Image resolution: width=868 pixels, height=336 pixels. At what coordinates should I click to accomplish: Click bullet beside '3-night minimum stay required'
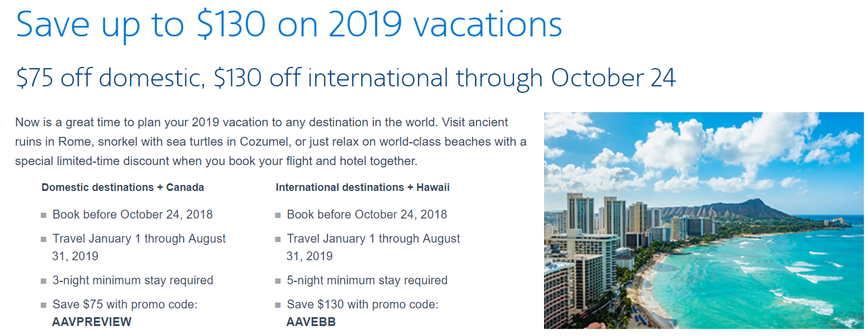(x=43, y=281)
